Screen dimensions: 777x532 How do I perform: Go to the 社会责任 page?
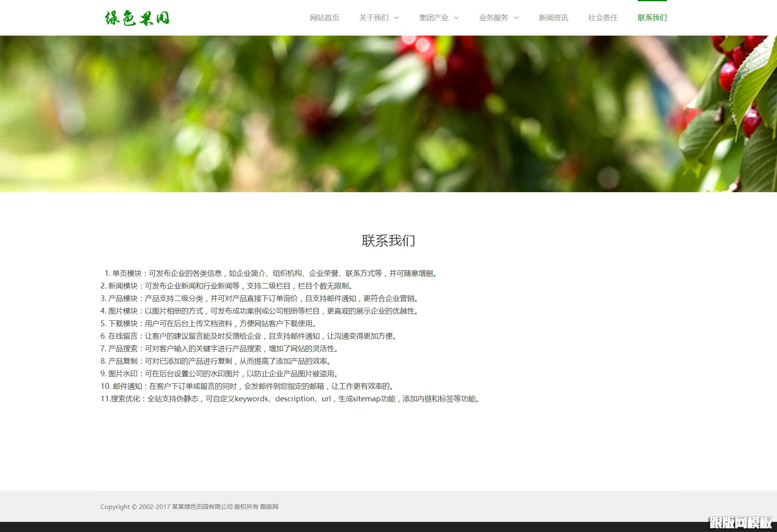coord(603,18)
